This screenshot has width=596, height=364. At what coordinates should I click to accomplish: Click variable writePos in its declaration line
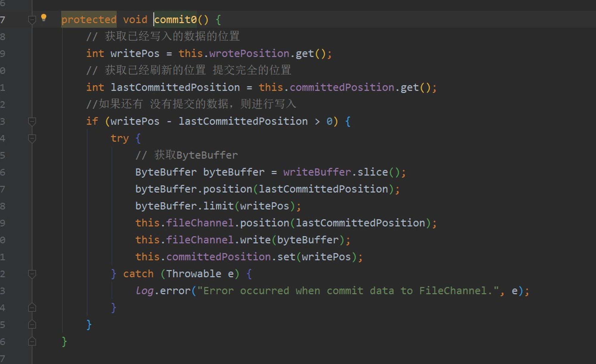coord(135,54)
